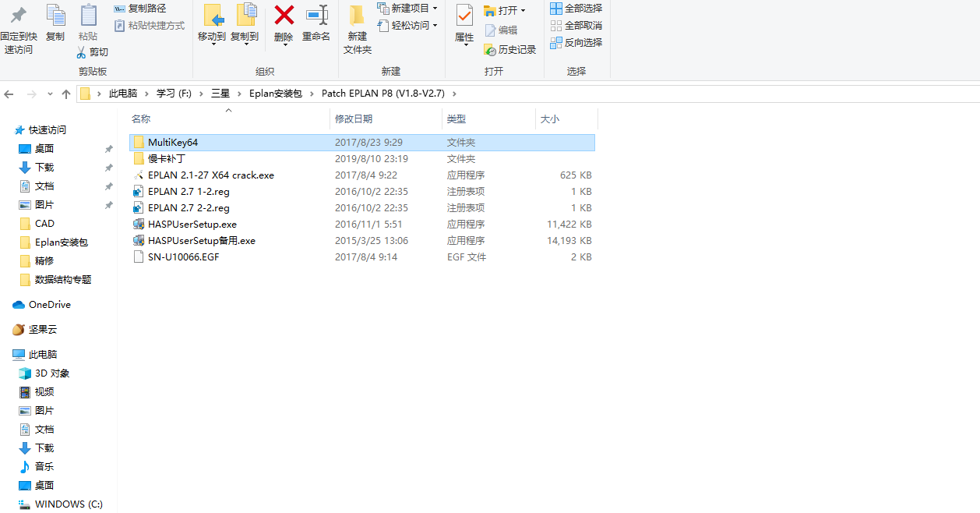980x513 pixels.
Task: Select HASPUserSetup备用.exe file
Action: 362,241
